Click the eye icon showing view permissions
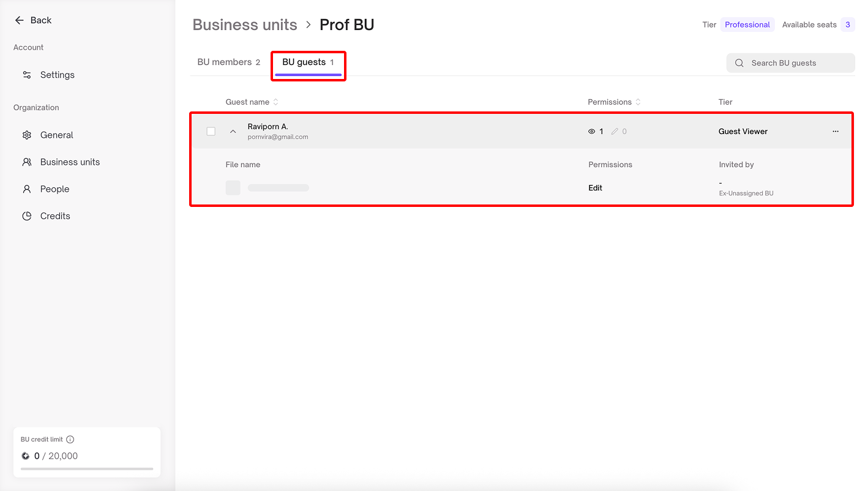 click(591, 132)
